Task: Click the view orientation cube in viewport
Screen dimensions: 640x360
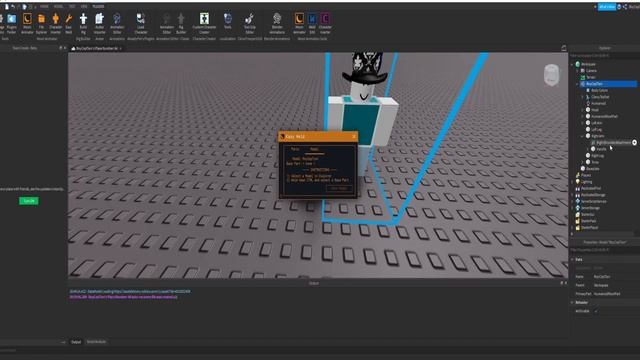Action: pyautogui.click(x=551, y=75)
